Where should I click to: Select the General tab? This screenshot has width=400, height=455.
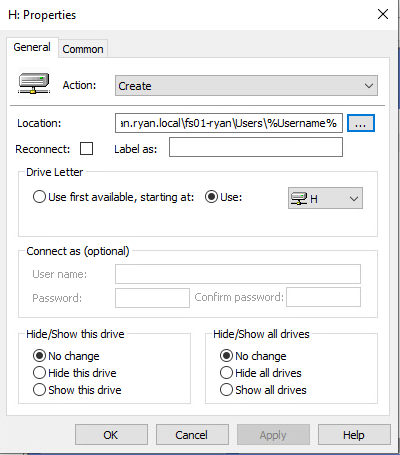[x=32, y=47]
